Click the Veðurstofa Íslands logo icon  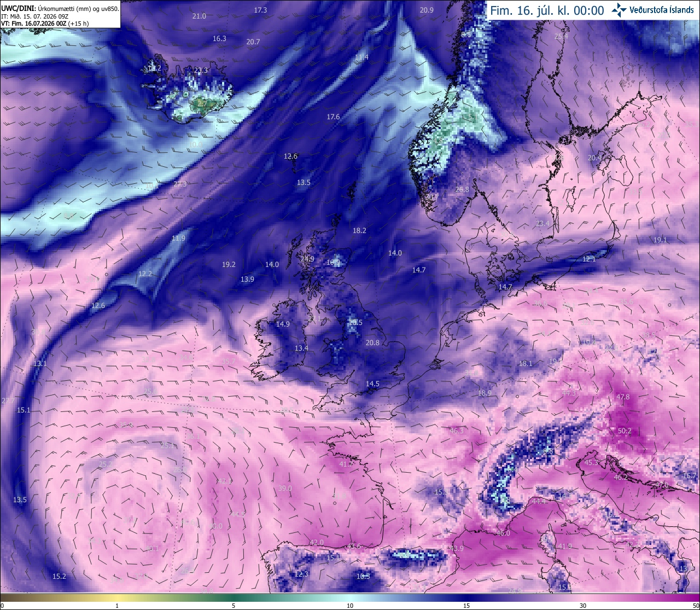(619, 10)
